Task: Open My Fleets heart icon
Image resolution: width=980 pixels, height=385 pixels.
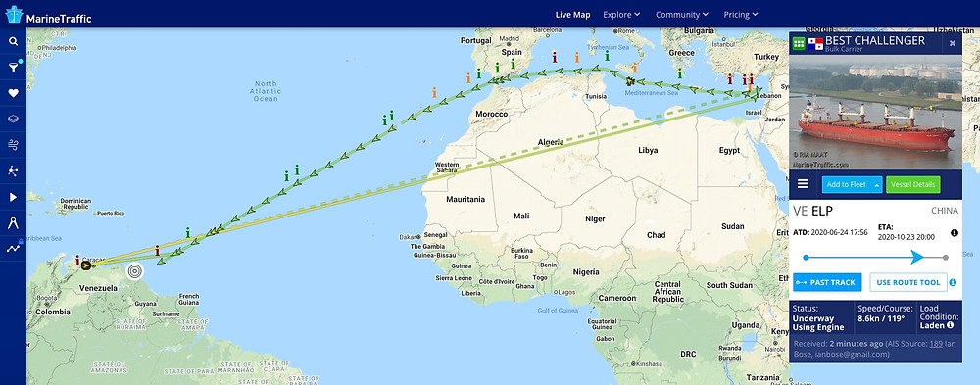Action: pyautogui.click(x=13, y=93)
